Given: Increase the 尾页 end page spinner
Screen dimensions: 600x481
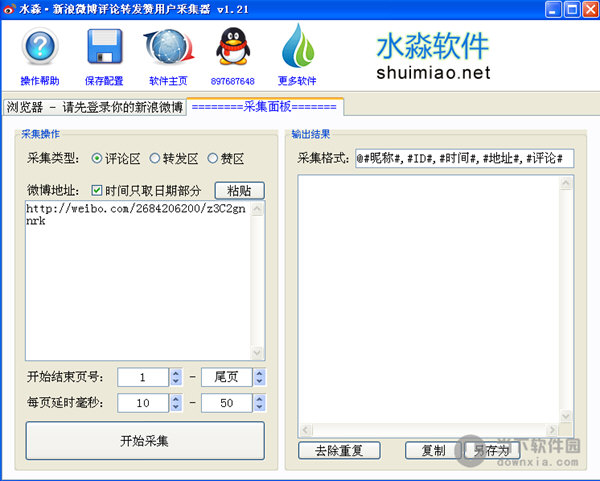Looking at the screenshot, I should (259, 373).
